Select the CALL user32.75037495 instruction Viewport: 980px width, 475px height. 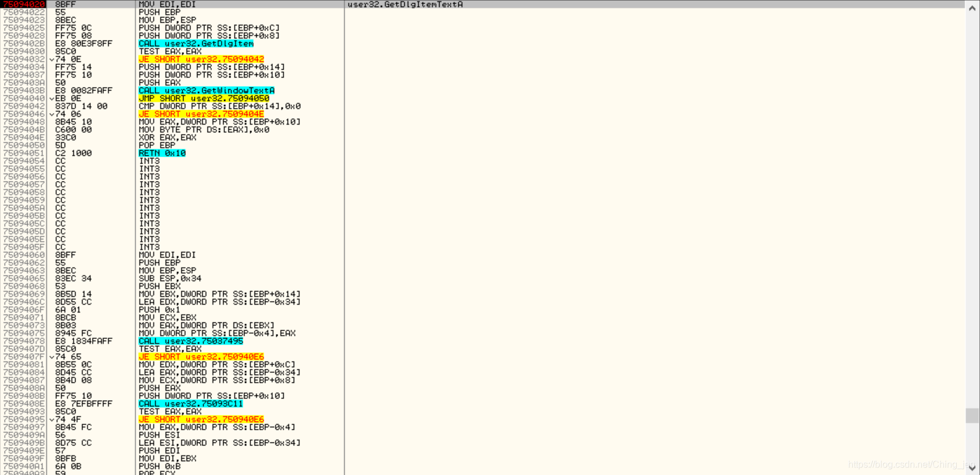[191, 341]
